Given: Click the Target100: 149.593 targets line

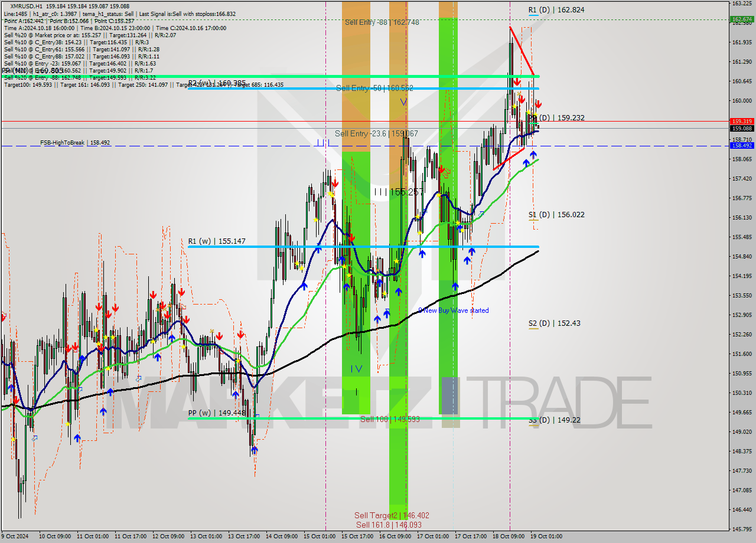Looking at the screenshot, I should point(144,84).
